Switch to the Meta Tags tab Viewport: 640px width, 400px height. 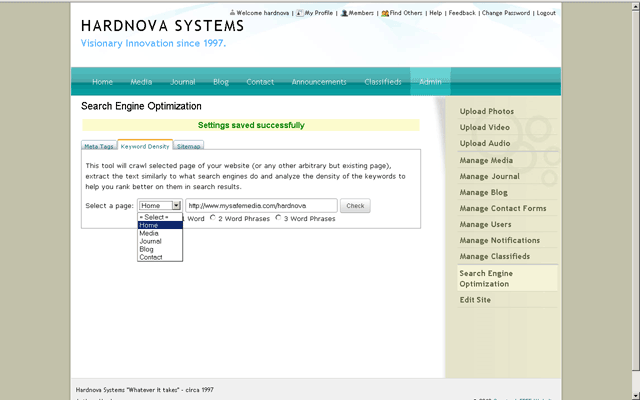click(x=98, y=146)
